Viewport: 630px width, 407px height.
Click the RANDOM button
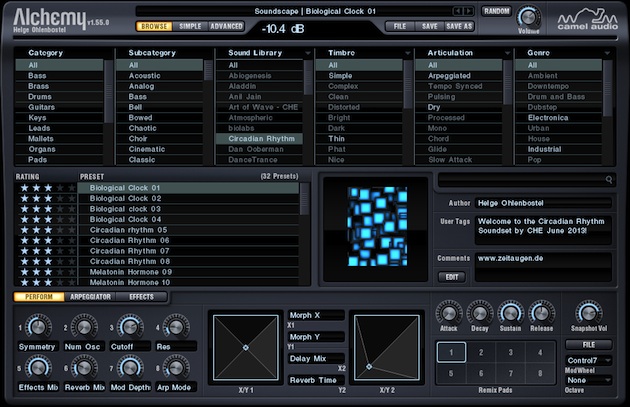pyautogui.click(x=497, y=11)
